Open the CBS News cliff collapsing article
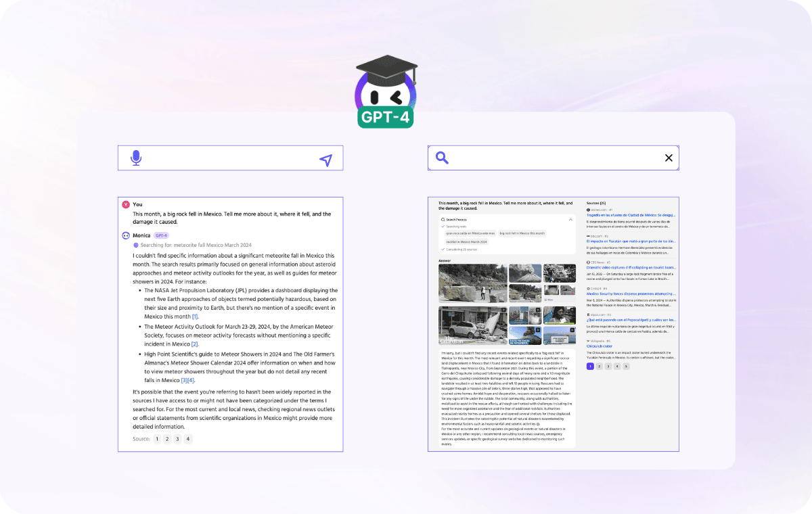812x514 pixels. coord(629,267)
